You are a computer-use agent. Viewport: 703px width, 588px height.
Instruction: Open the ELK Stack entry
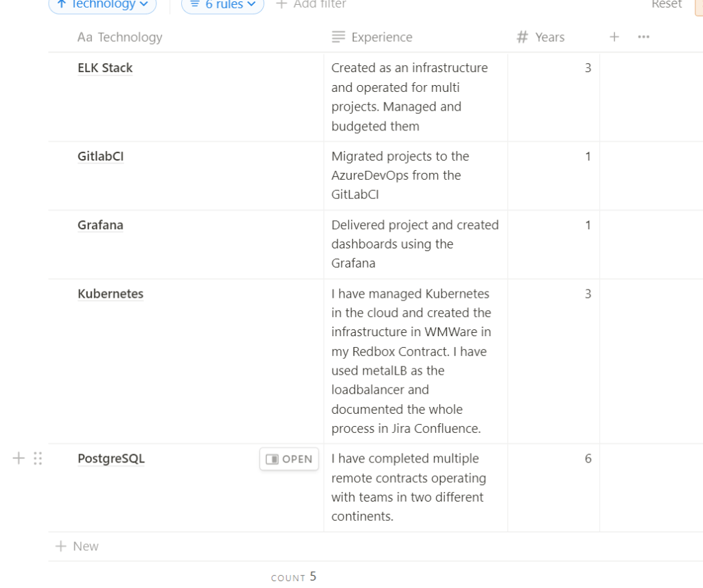[105, 68]
